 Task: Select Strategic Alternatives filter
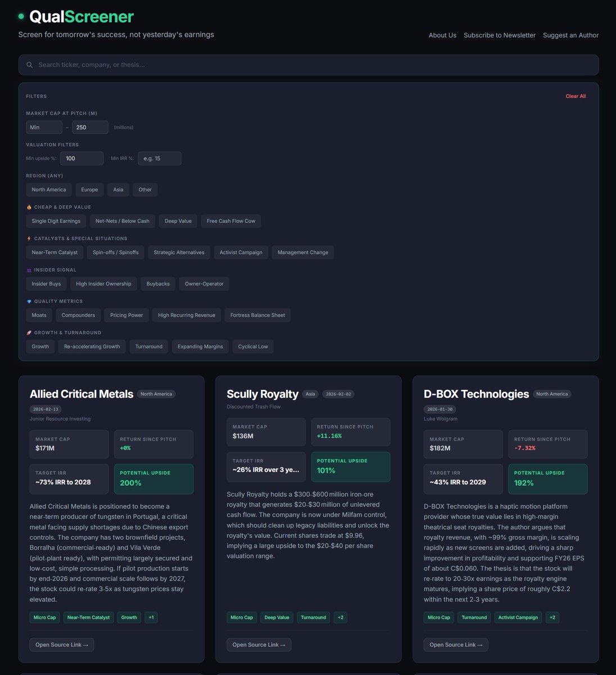click(179, 253)
